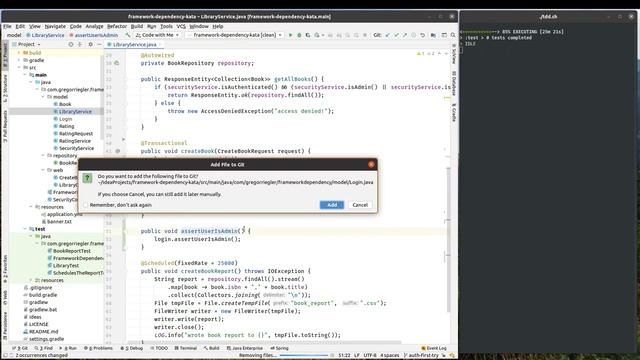
Task: Open the VCS menu
Action: click(181, 26)
